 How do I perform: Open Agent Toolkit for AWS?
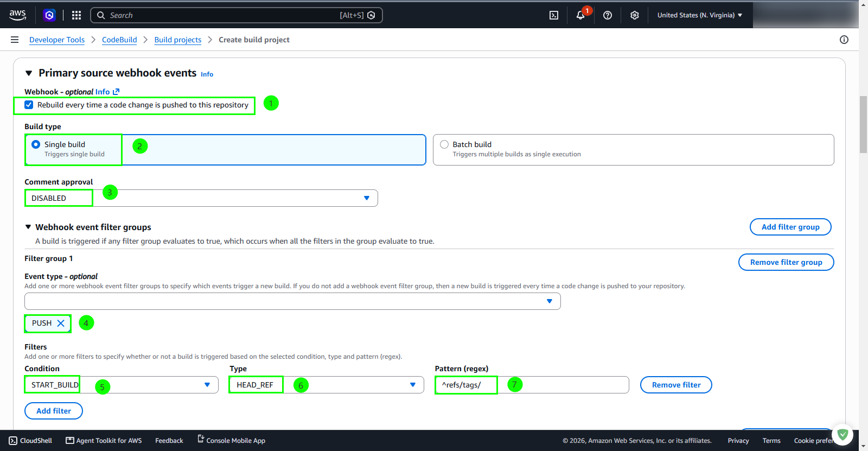click(x=104, y=441)
